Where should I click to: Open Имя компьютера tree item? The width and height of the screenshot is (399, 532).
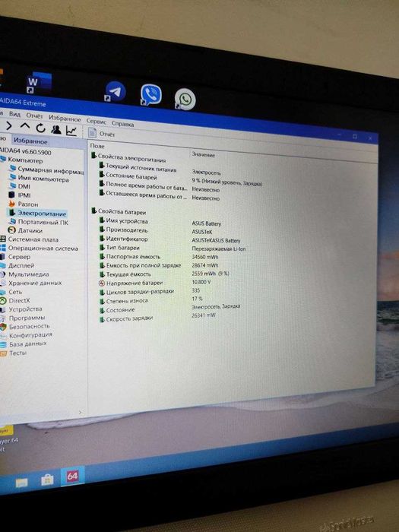tap(39, 179)
